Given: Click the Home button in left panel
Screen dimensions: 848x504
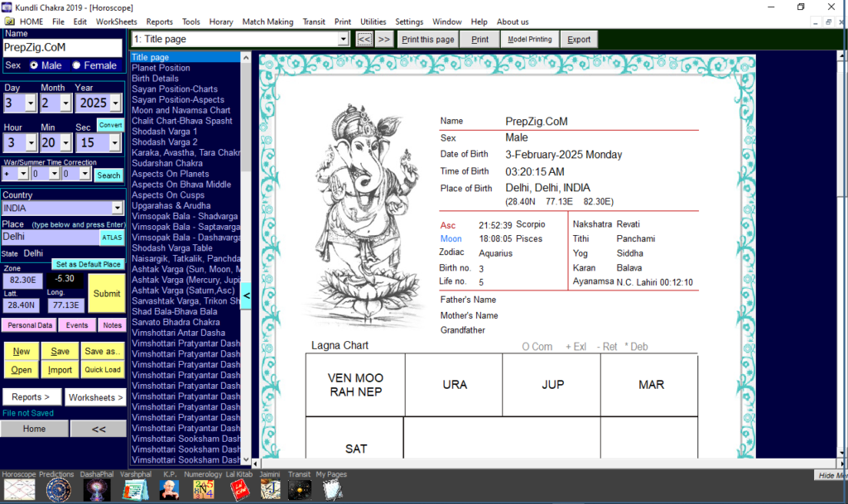Looking at the screenshot, I should (34, 429).
